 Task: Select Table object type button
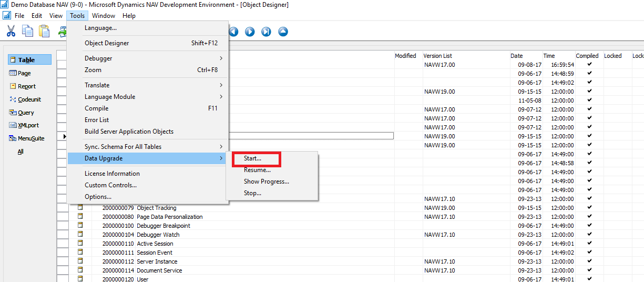29,60
